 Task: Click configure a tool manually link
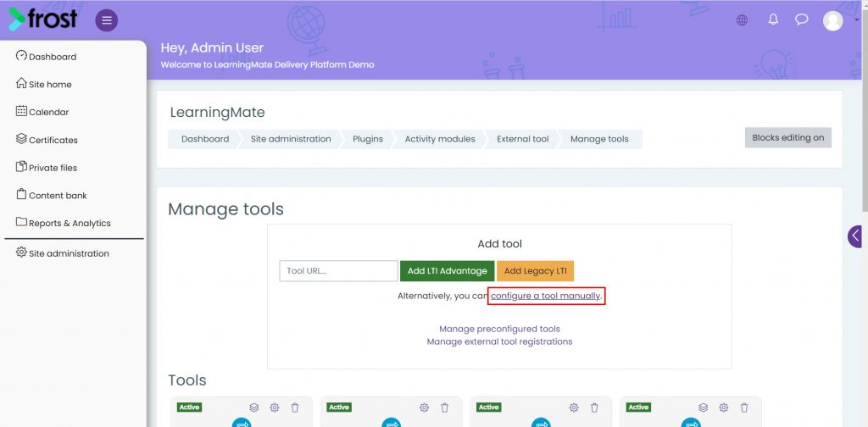(545, 296)
